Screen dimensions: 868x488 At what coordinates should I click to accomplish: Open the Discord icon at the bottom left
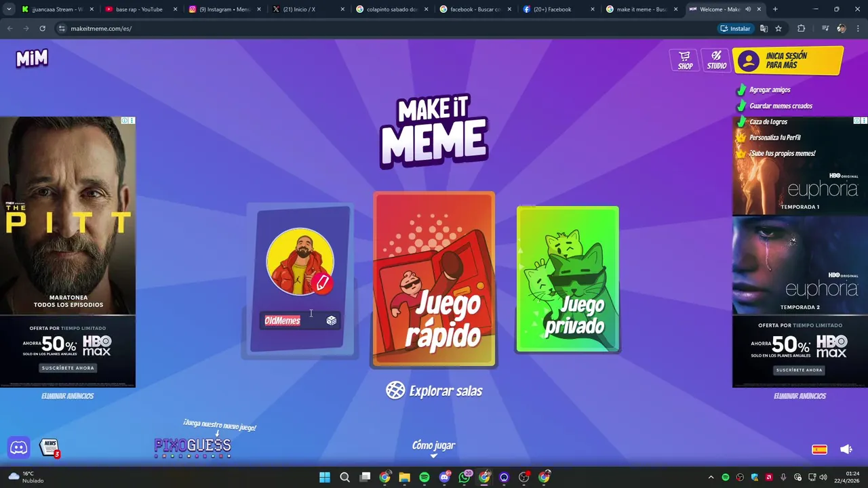[19, 447]
